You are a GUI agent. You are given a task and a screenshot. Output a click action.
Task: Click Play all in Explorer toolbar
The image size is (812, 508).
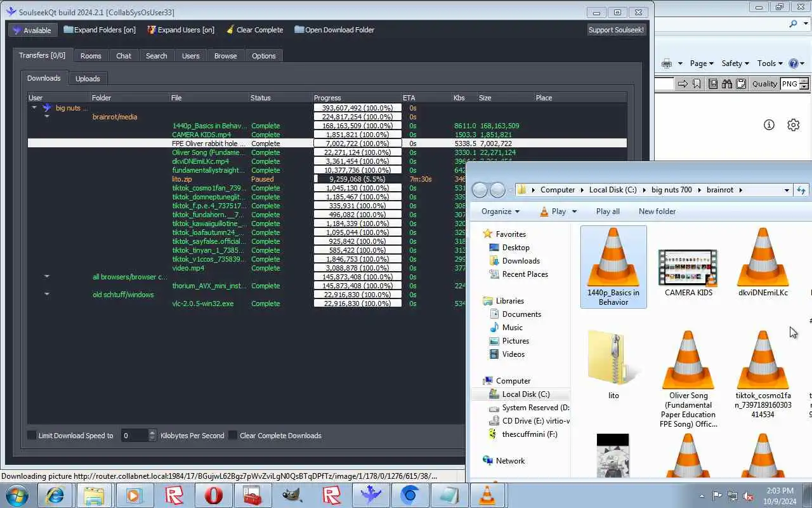608,211
